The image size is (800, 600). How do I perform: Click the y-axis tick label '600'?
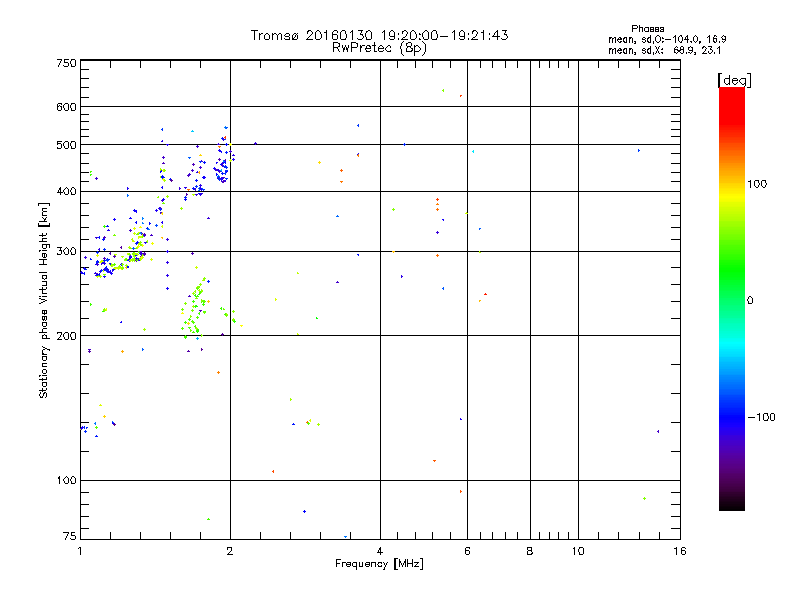[66, 107]
